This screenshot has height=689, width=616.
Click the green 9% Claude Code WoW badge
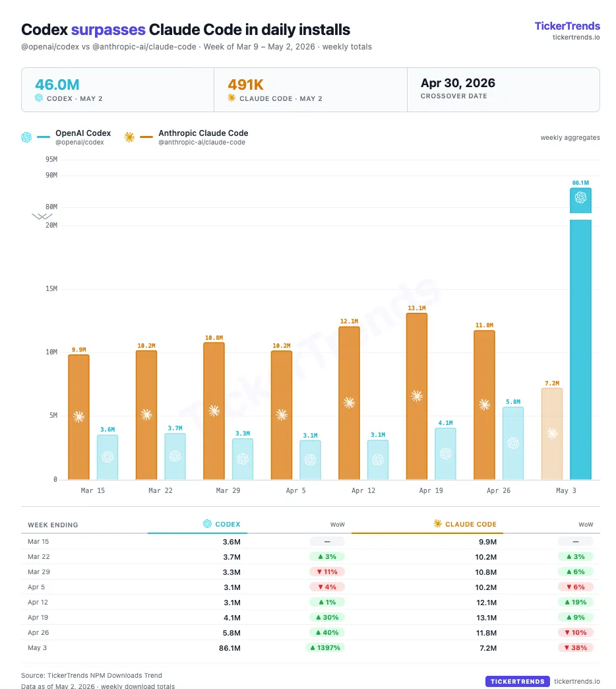576,617
